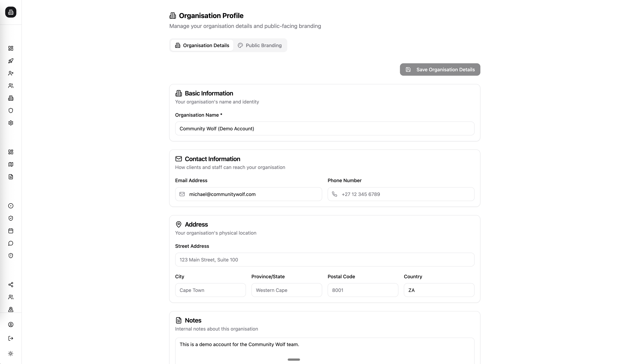Switch to the Public Branding tab
The width and height of the screenshot is (627, 364).
pos(260,45)
